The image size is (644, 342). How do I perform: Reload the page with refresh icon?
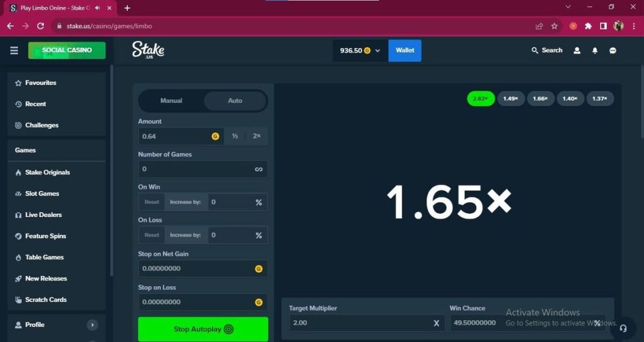(x=40, y=26)
